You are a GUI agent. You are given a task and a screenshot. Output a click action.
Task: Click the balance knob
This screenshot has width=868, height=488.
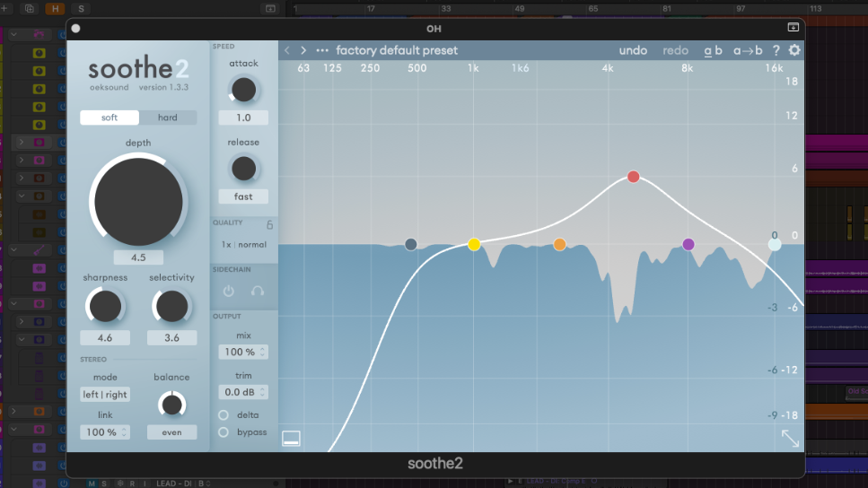pos(171,405)
